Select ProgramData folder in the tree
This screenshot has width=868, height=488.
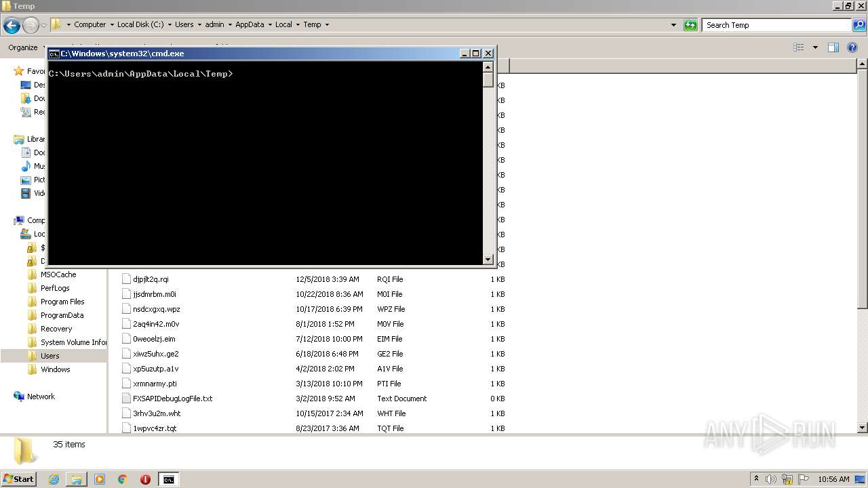[x=62, y=315]
